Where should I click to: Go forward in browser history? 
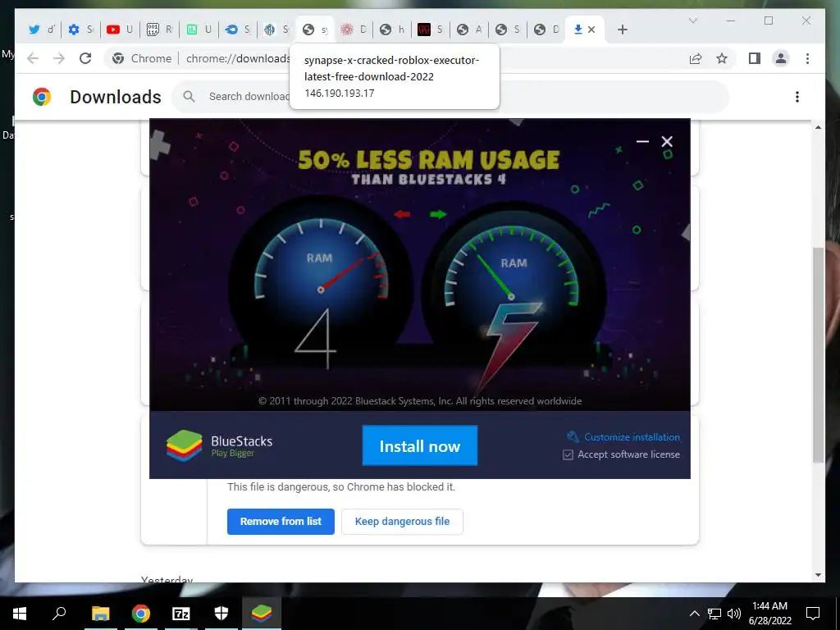pos(59,58)
